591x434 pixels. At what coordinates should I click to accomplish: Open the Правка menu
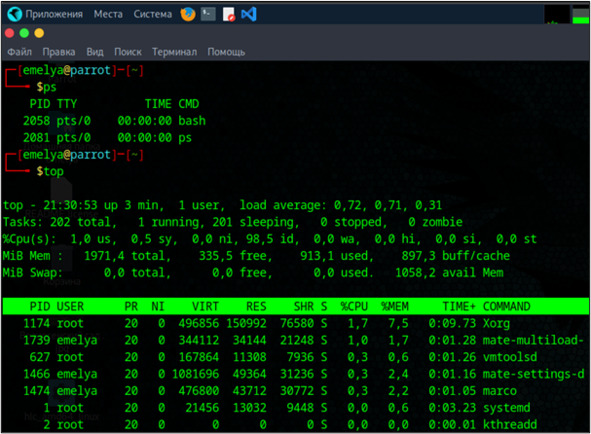click(59, 52)
